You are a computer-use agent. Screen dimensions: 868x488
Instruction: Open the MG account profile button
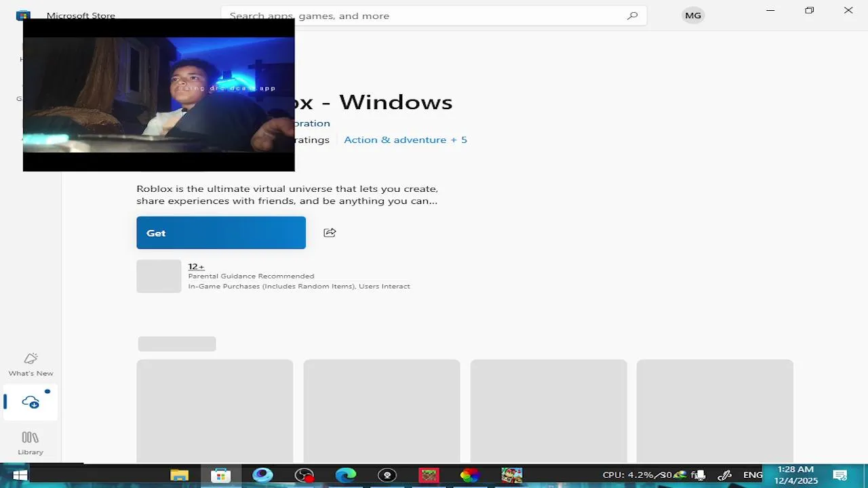693,16
